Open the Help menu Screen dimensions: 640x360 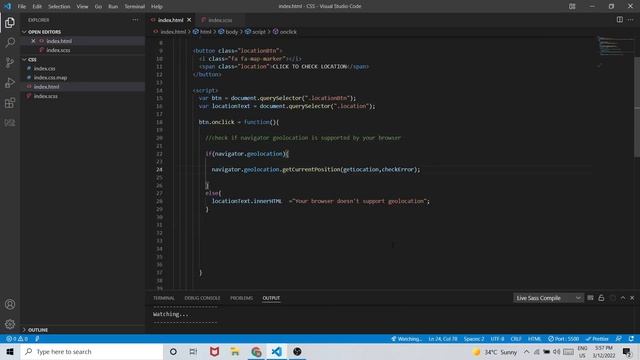pos(157,7)
